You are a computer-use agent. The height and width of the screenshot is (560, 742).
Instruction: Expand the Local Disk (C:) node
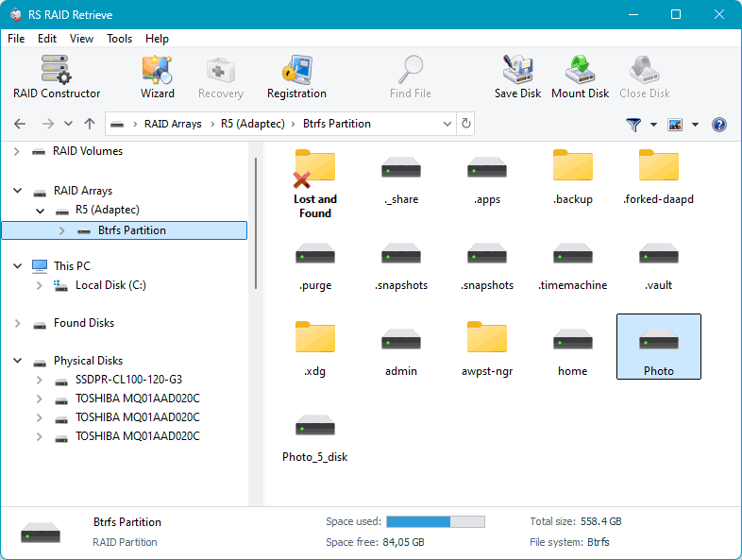pos(39,285)
